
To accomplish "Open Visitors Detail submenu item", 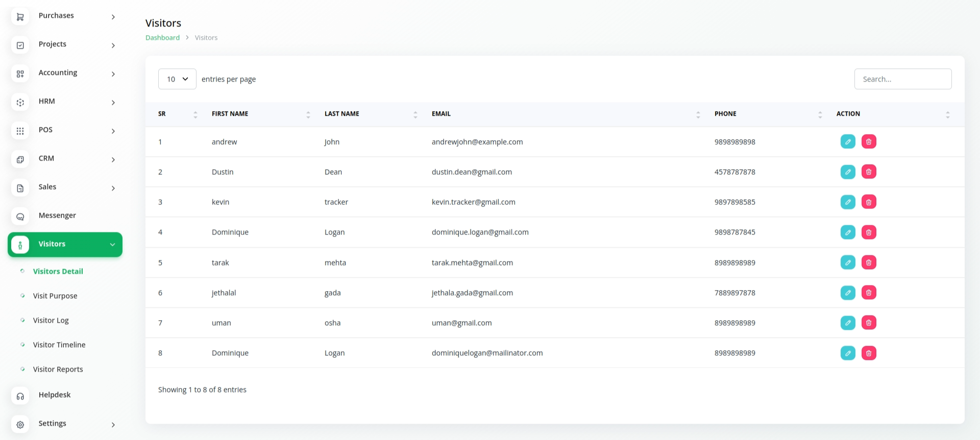I will click(58, 271).
